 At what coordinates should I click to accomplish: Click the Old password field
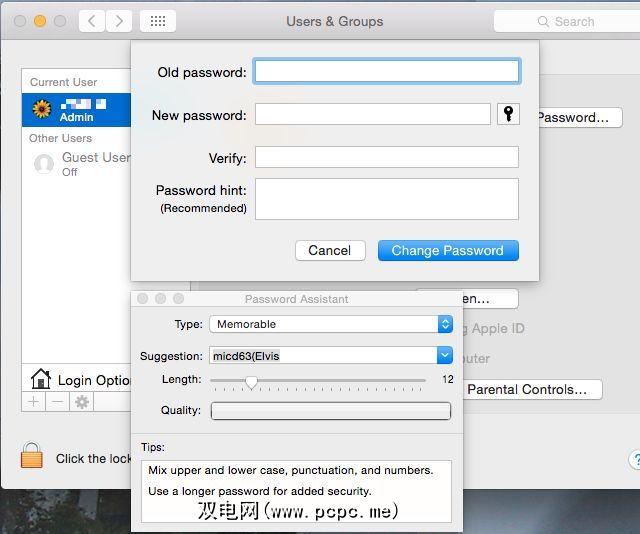pos(387,71)
